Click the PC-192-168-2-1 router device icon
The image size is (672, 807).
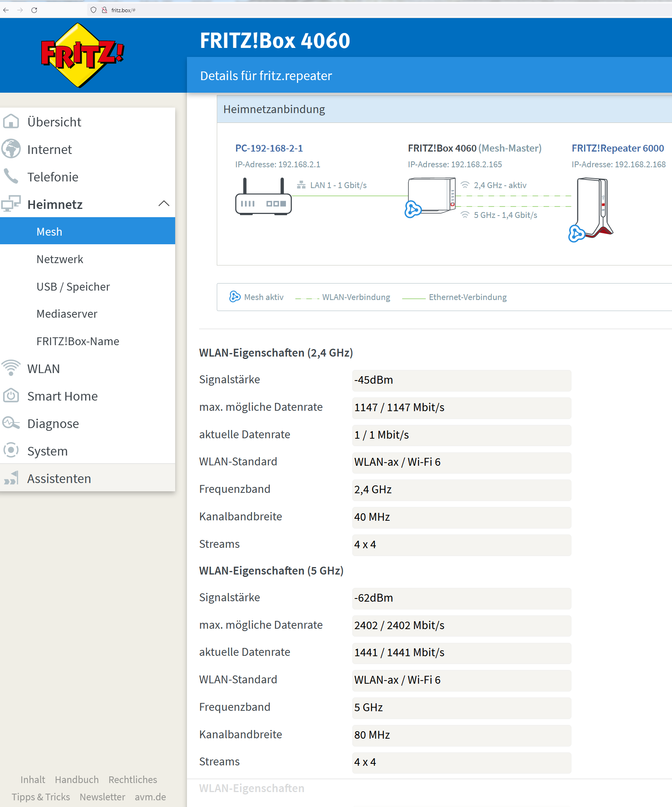tap(263, 196)
